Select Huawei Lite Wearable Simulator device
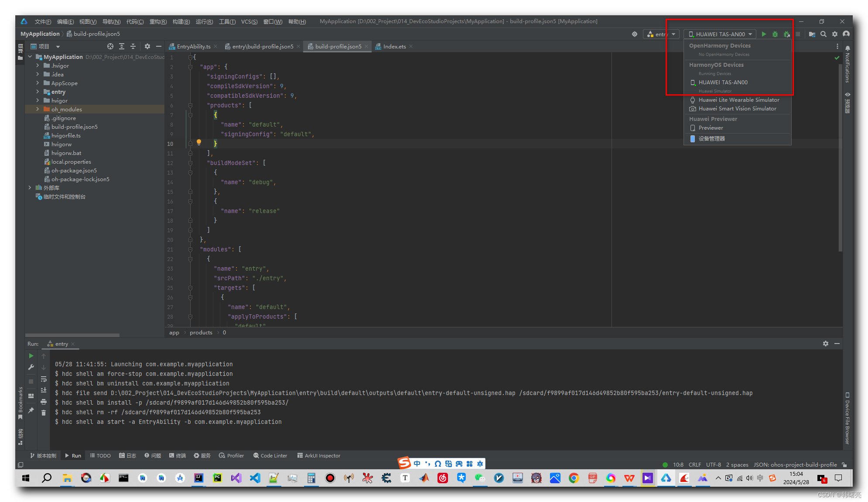The height and width of the screenshot is (502, 868). point(738,100)
